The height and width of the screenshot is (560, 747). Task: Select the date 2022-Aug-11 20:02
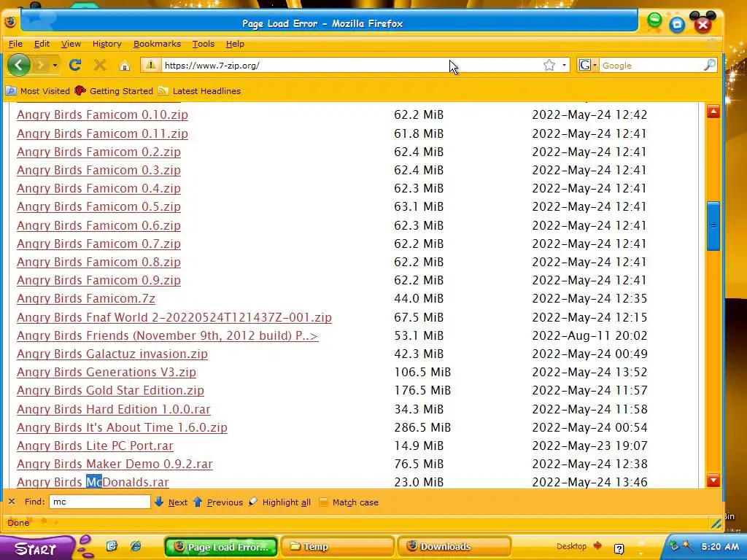coord(589,335)
